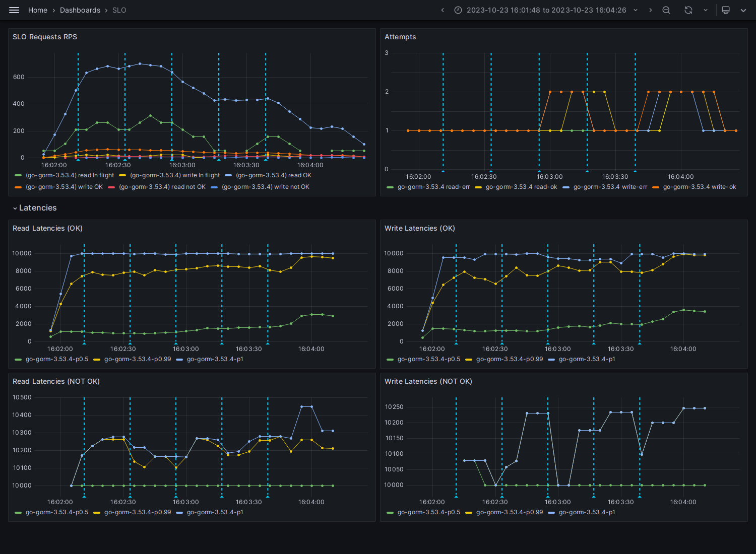Toggle p0.5 series in Read Latencies (OK)

57,359
